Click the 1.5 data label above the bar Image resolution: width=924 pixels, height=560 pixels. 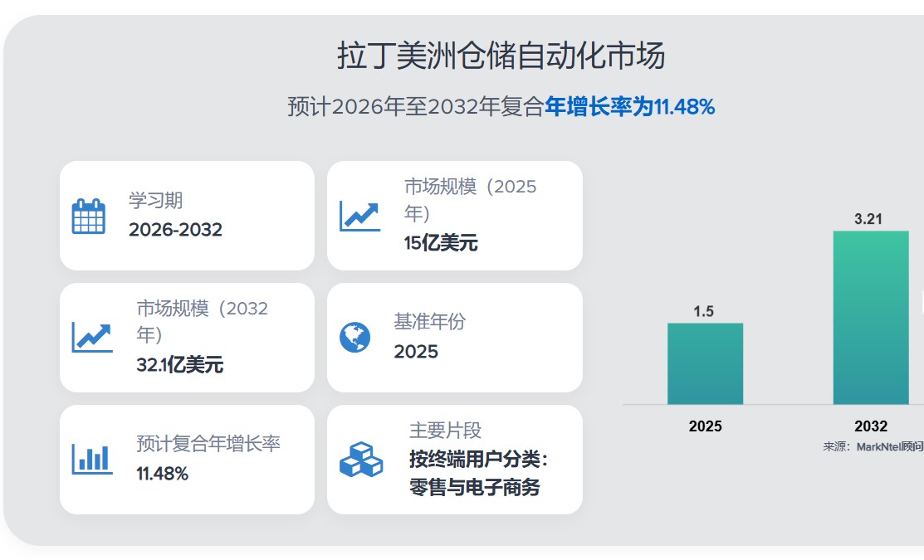tap(704, 311)
